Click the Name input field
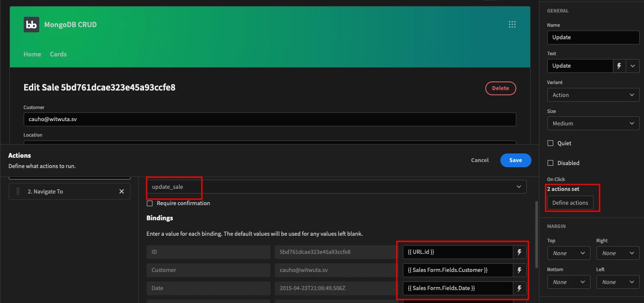Image resolution: width=644 pixels, height=303 pixels. (593, 37)
